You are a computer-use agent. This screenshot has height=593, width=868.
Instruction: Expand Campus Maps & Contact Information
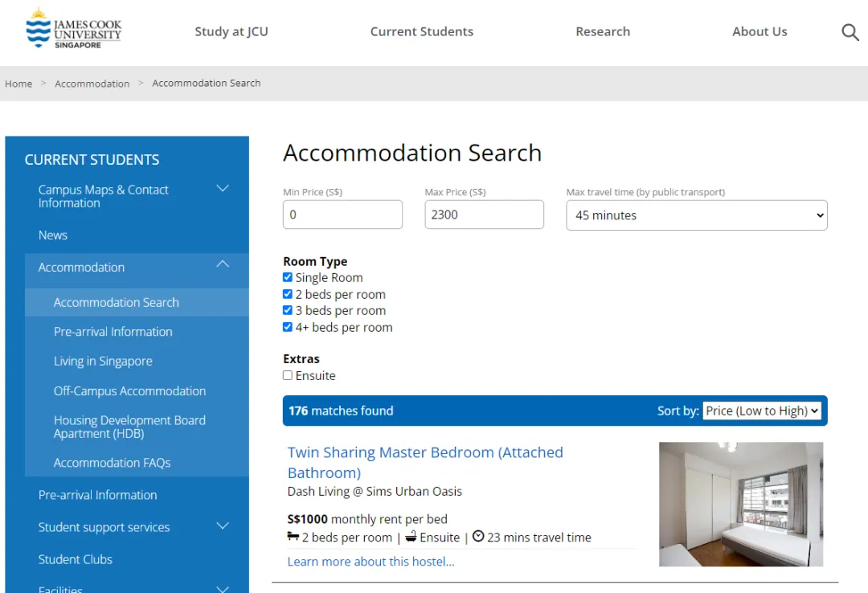(x=223, y=189)
